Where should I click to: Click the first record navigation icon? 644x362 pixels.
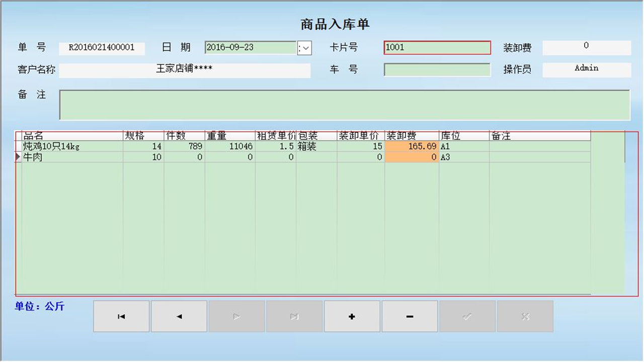tap(121, 316)
